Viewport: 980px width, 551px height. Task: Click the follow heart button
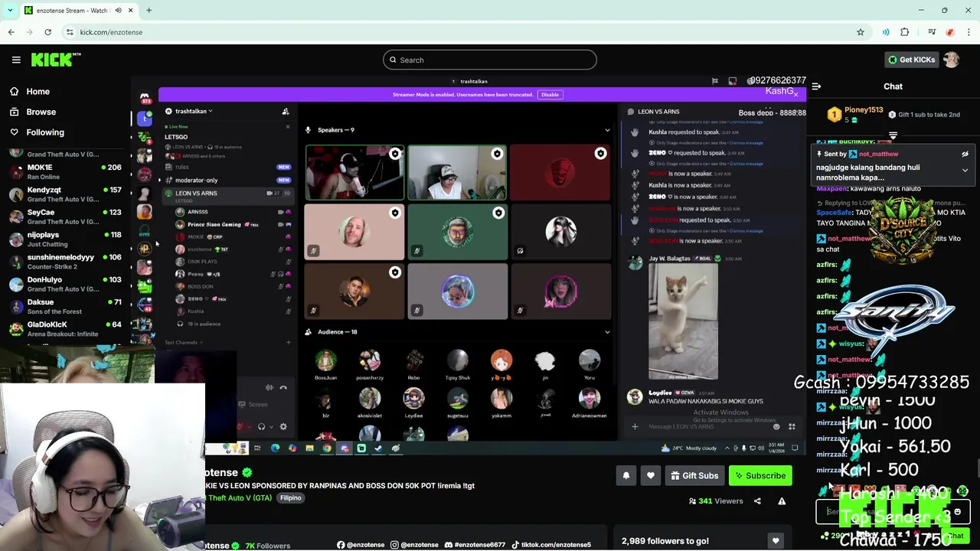[651, 476]
